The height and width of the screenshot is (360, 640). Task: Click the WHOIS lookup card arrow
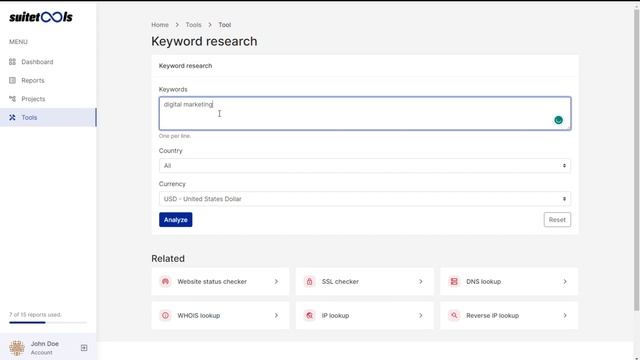tap(276, 316)
